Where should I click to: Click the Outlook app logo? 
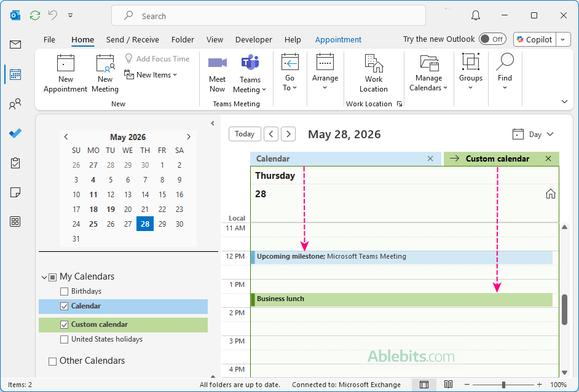15,15
